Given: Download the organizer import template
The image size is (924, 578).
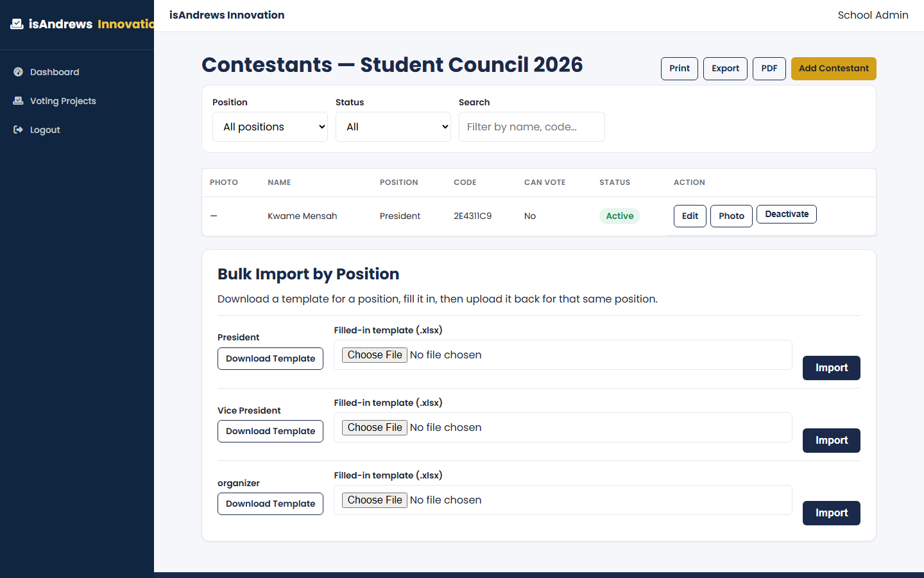Looking at the screenshot, I should pos(270,504).
